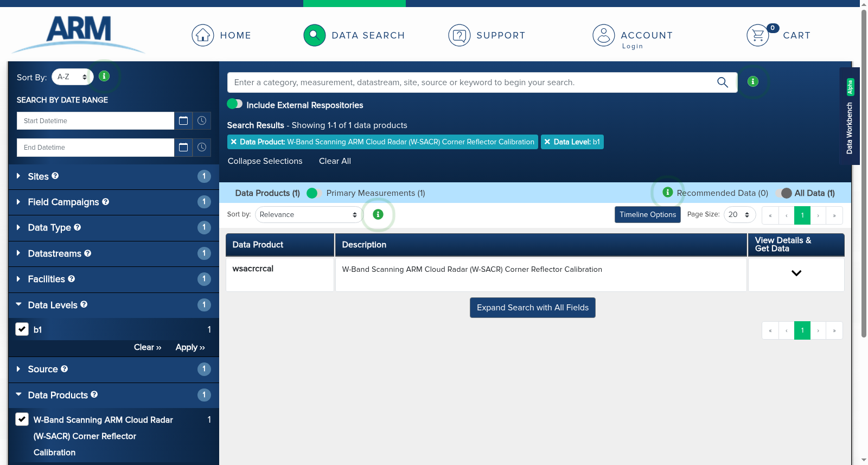The image size is (868, 465).
Task: Expand wsacrcrcal row details chevron
Action: click(796, 273)
